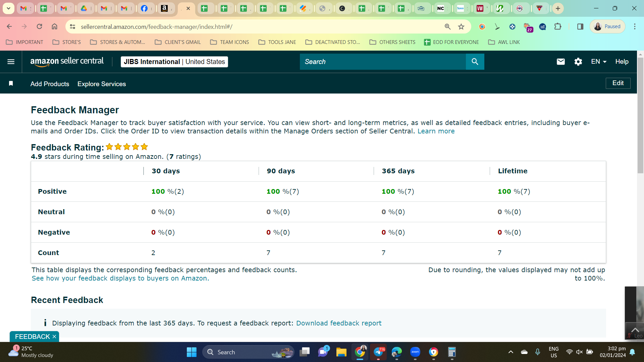The height and width of the screenshot is (362, 644).
Task: Open notification bell in taskbar
Action: coord(632,352)
